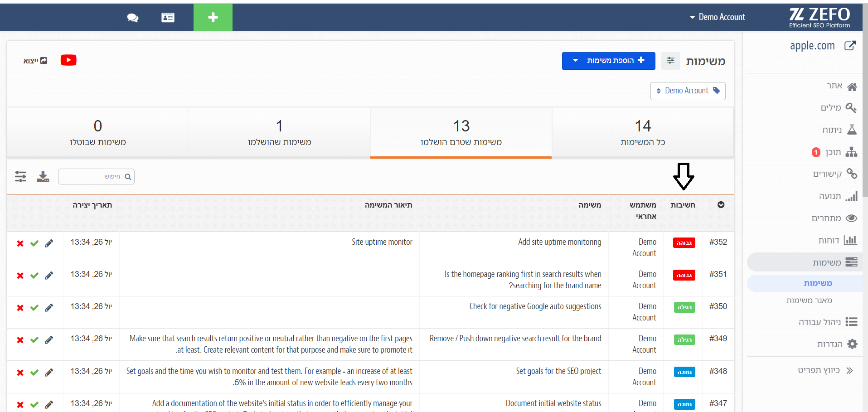
Task: Switch to the כל המשימות tab
Action: tap(643, 132)
